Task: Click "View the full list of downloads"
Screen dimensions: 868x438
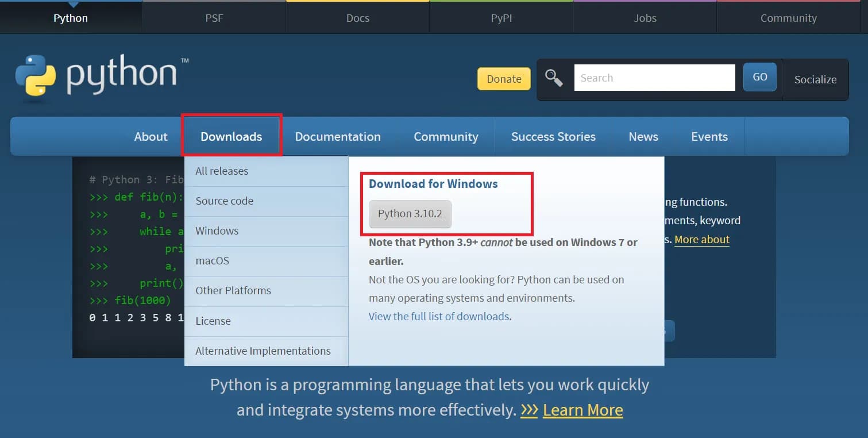Action: coord(438,316)
